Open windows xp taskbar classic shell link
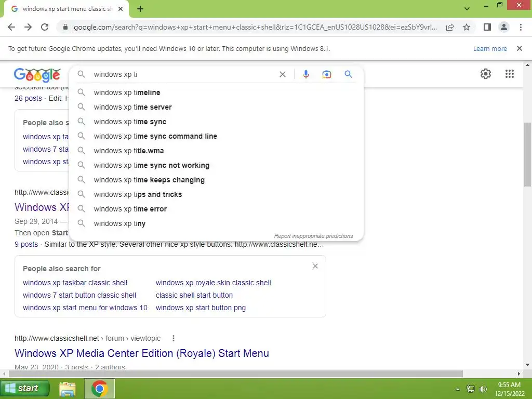 (x=75, y=283)
